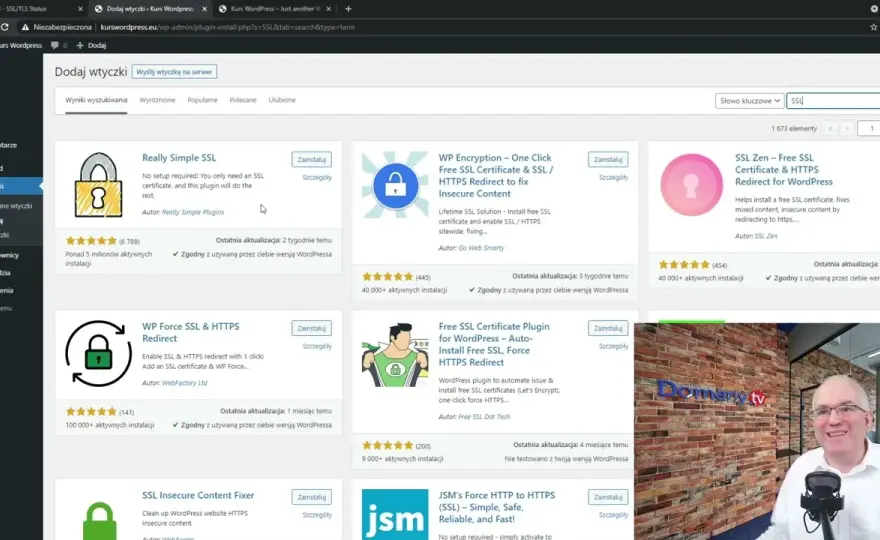Open author link SSL Zen
Image resolution: width=880 pixels, height=540 pixels.
pos(766,236)
